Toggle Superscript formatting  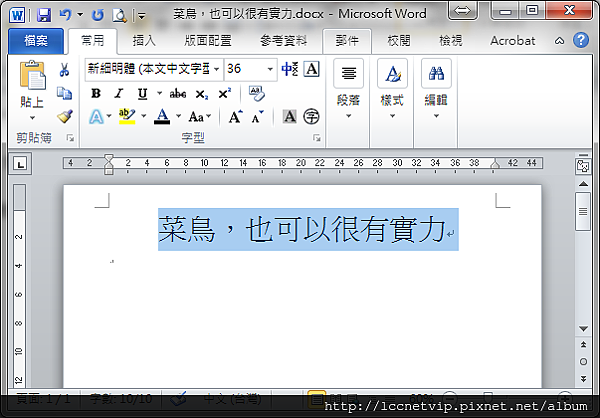pos(225,93)
